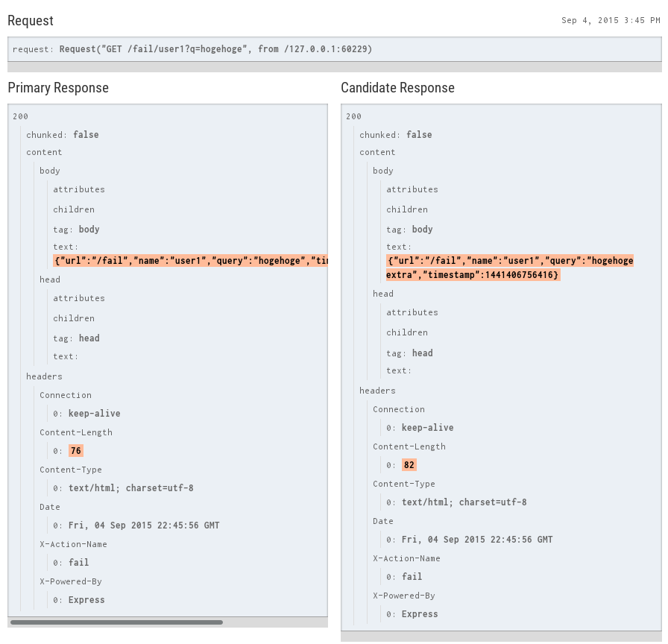Click the body node in Candidate Response
The height and width of the screenshot is (644, 668).
(x=383, y=171)
